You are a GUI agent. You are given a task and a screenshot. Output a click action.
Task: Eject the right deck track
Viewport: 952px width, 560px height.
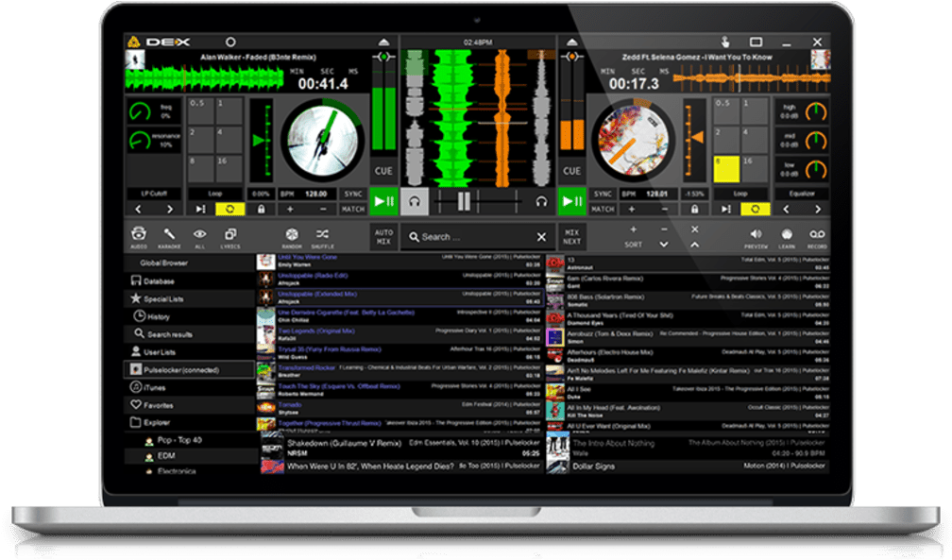[x=572, y=42]
